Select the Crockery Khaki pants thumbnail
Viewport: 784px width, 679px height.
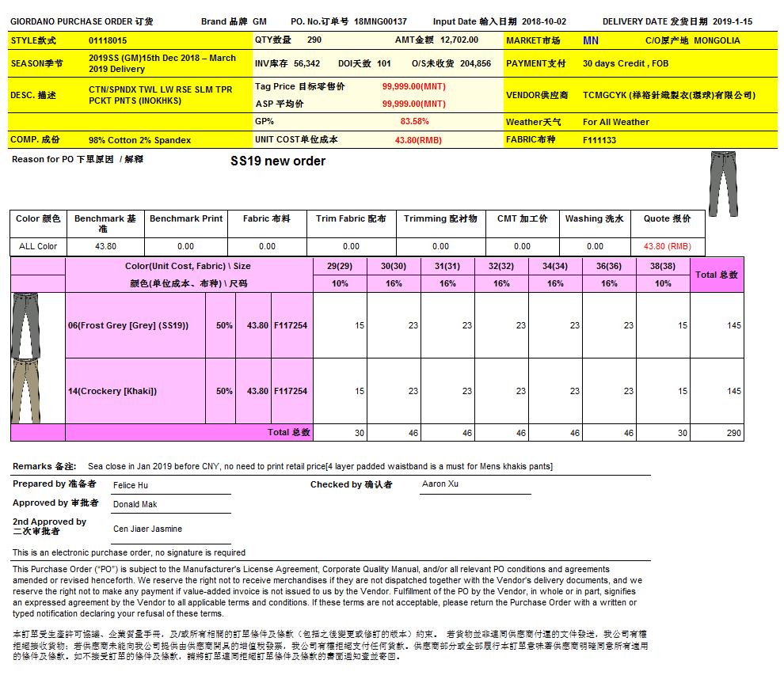pos(26,391)
